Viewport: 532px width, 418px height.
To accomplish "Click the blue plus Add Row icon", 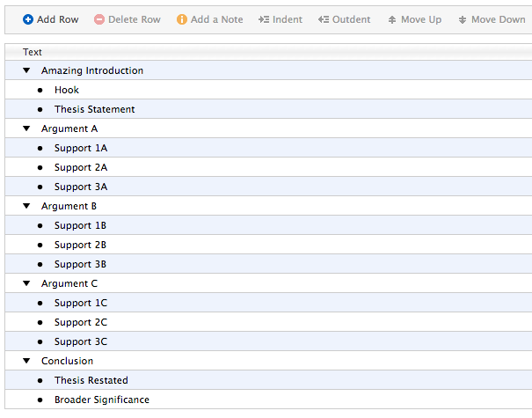I will 28,19.
